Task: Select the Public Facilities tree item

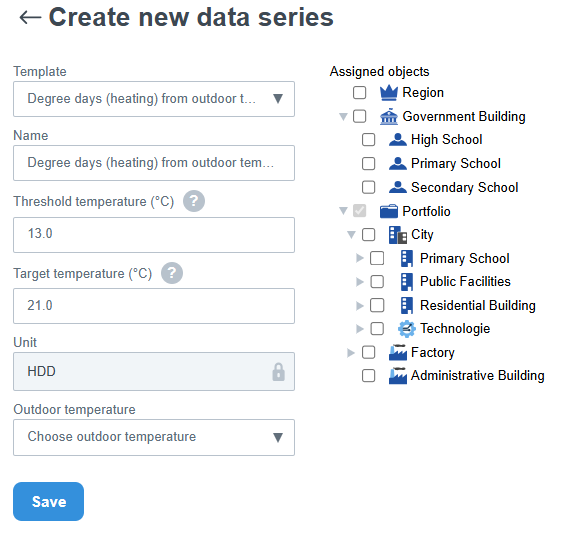Action: click(x=465, y=282)
